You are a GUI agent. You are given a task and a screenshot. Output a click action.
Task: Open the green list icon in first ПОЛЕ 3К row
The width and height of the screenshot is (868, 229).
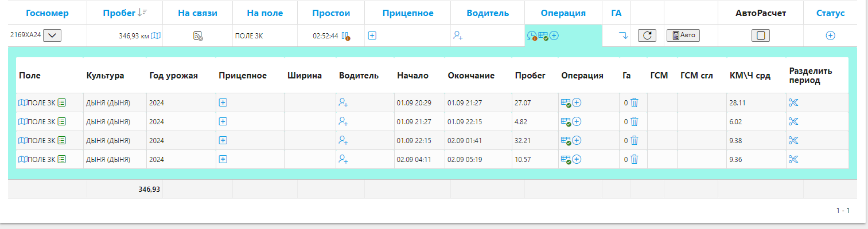(61, 102)
